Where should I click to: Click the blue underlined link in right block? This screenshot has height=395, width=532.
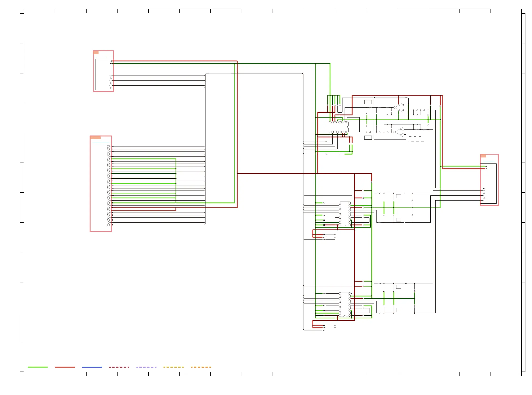click(x=488, y=161)
